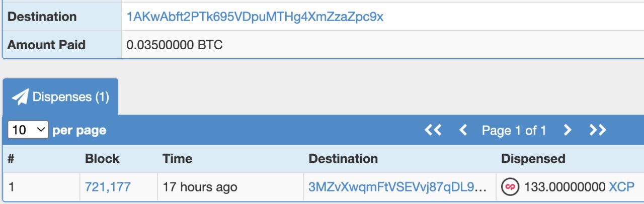
Task: Open destination address 1AKwAbft2PTk link
Action: point(255,17)
